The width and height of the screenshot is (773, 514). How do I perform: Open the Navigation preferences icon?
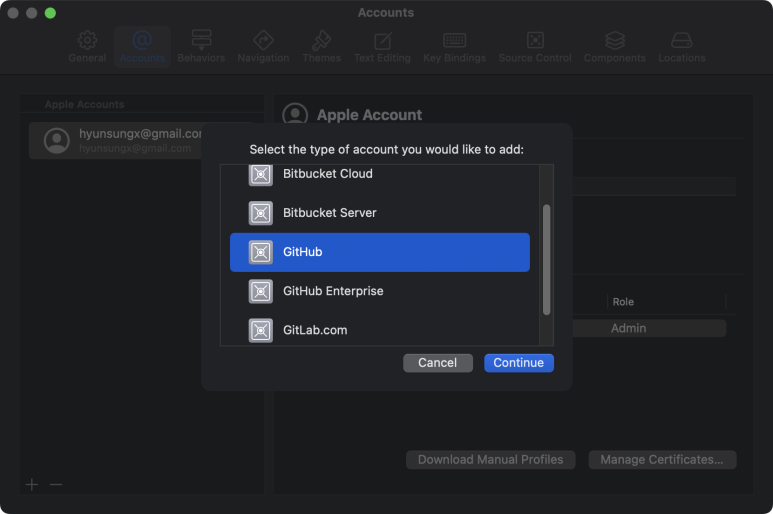coord(263,40)
